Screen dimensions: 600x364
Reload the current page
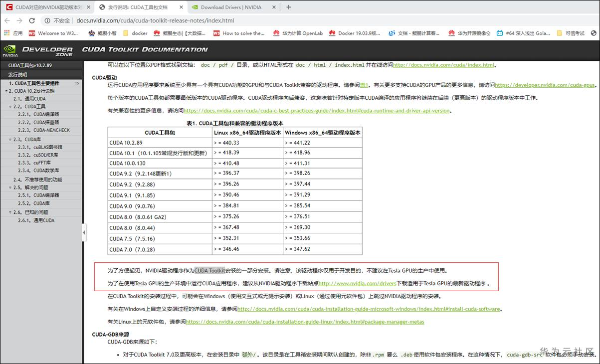click(x=32, y=21)
